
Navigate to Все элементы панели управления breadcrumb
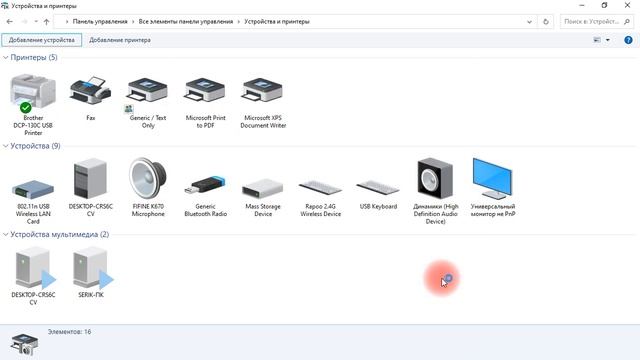186,22
